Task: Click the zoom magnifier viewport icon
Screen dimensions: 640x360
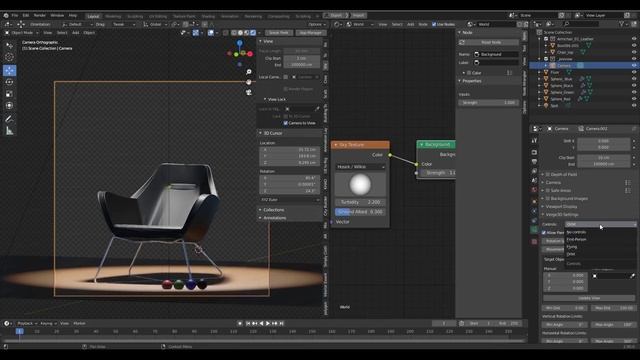Action: tap(249, 72)
